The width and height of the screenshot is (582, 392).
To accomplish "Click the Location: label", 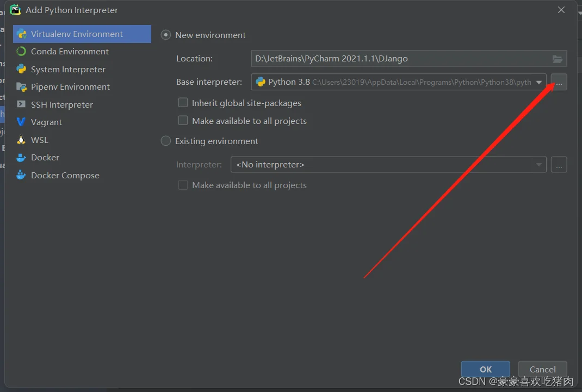I will (x=195, y=58).
